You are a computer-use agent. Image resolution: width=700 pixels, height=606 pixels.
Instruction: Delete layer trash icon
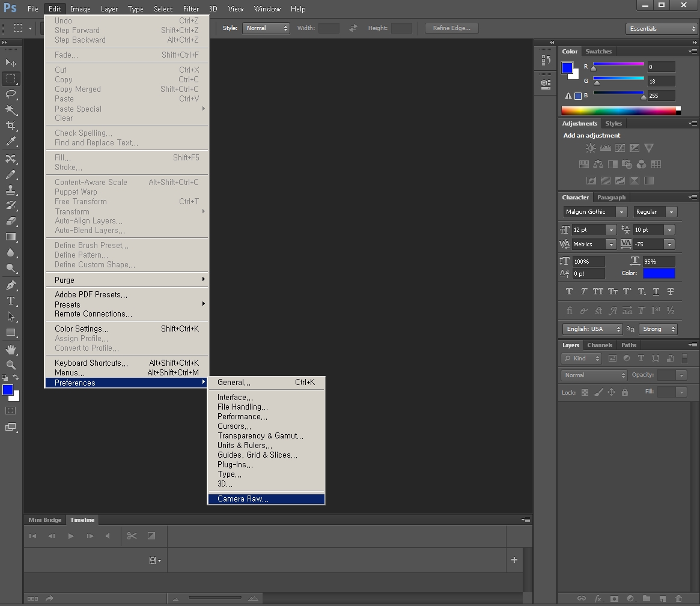[x=678, y=598]
